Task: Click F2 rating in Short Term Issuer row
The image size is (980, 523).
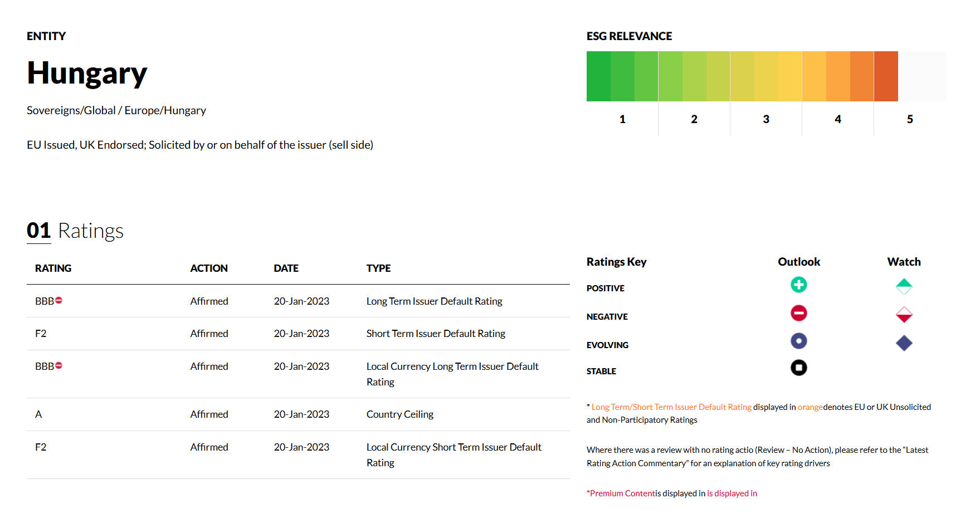Action: [41, 334]
